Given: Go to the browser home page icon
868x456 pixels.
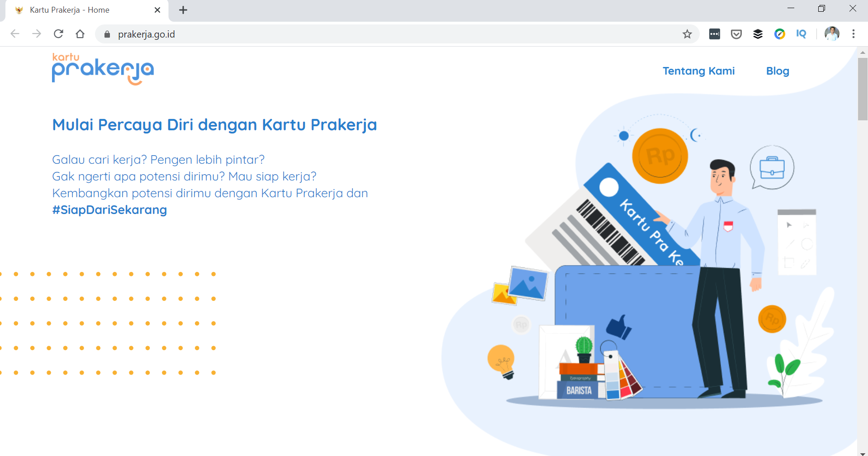Looking at the screenshot, I should click(80, 34).
